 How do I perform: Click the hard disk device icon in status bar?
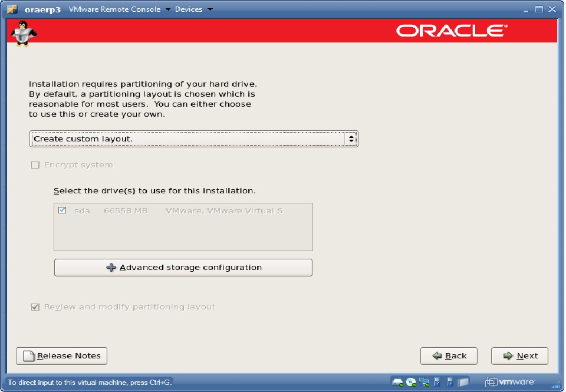point(397,382)
